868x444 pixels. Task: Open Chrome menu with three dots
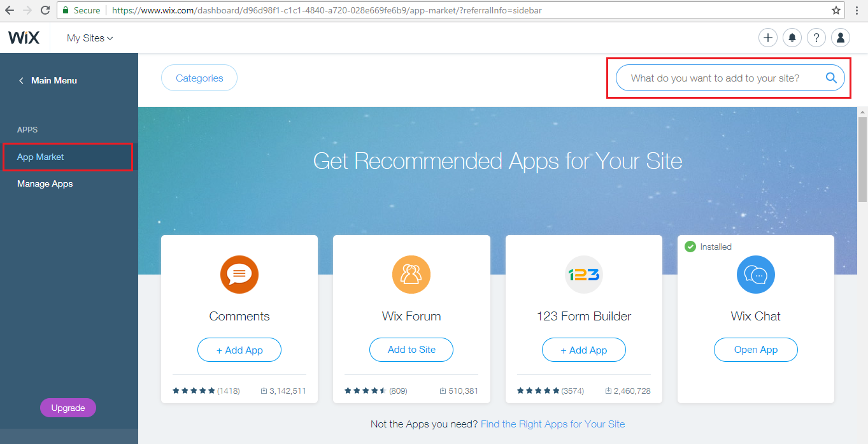tap(857, 10)
